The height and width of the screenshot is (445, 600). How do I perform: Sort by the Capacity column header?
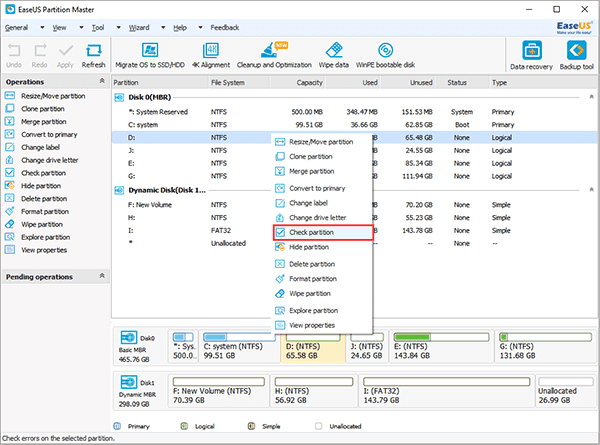(x=297, y=82)
